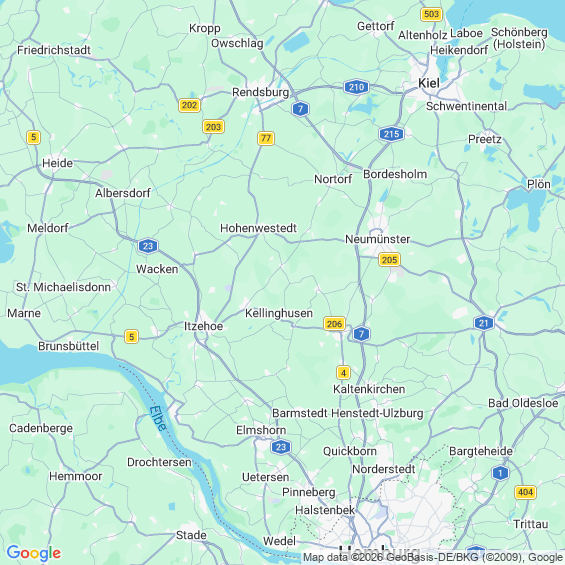Click the Itzehoe town label
The width and height of the screenshot is (565, 565).
coord(204,326)
